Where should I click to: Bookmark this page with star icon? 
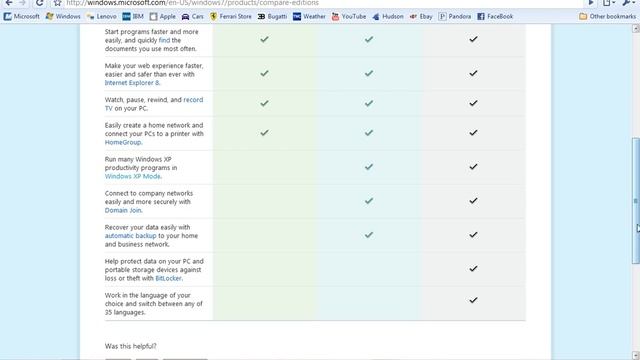tap(58, 3)
